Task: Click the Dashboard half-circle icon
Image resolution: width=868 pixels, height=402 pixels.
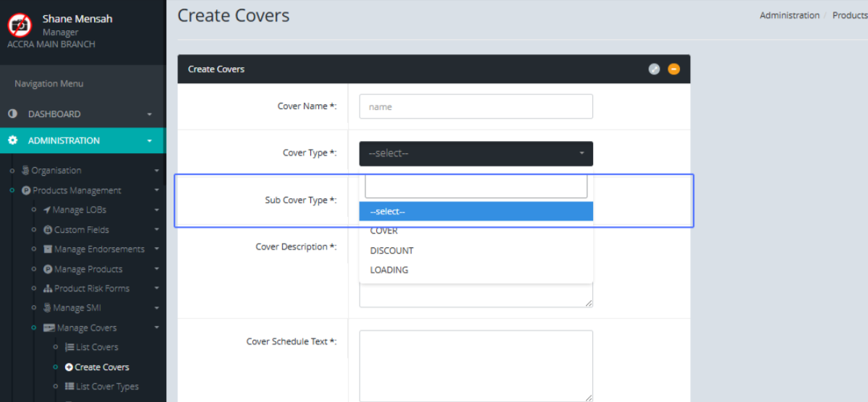Action: point(12,114)
